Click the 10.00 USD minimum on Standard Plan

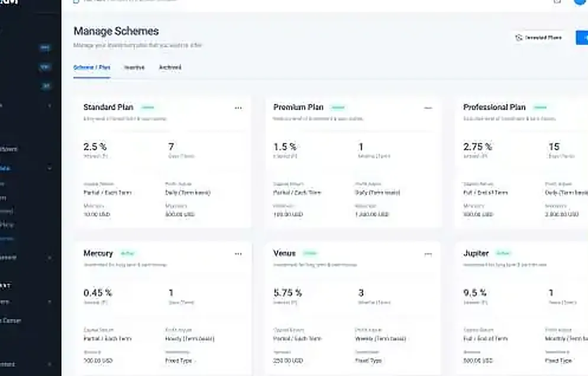pos(96,215)
